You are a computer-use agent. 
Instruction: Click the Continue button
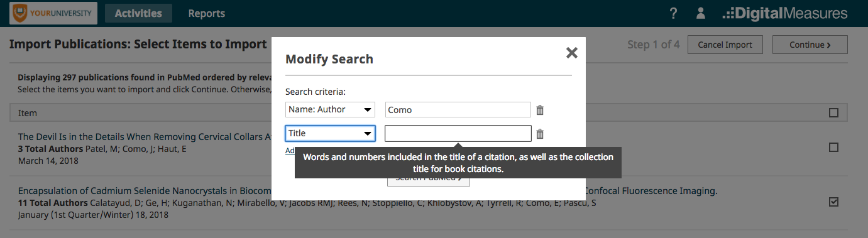(810, 45)
